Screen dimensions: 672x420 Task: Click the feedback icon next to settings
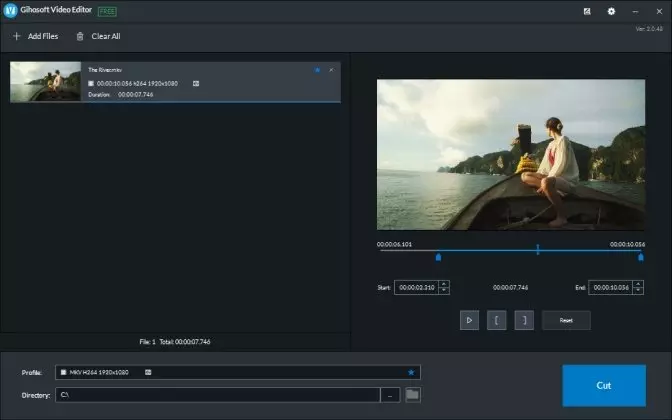587,12
